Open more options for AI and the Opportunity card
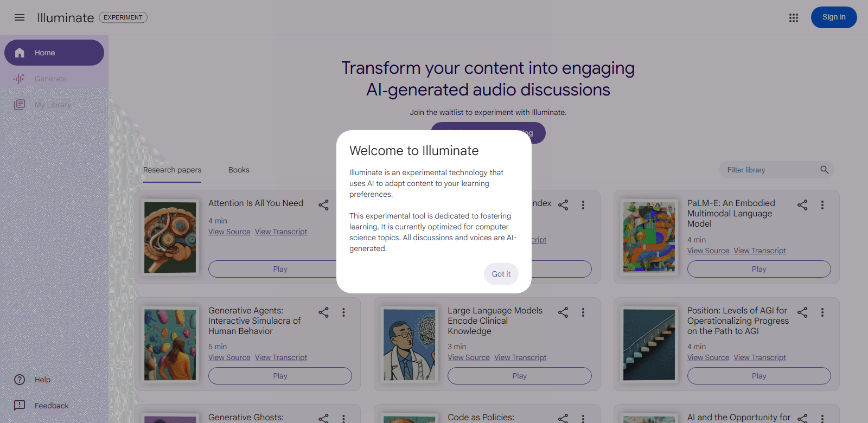The width and height of the screenshot is (868, 423). [822, 419]
